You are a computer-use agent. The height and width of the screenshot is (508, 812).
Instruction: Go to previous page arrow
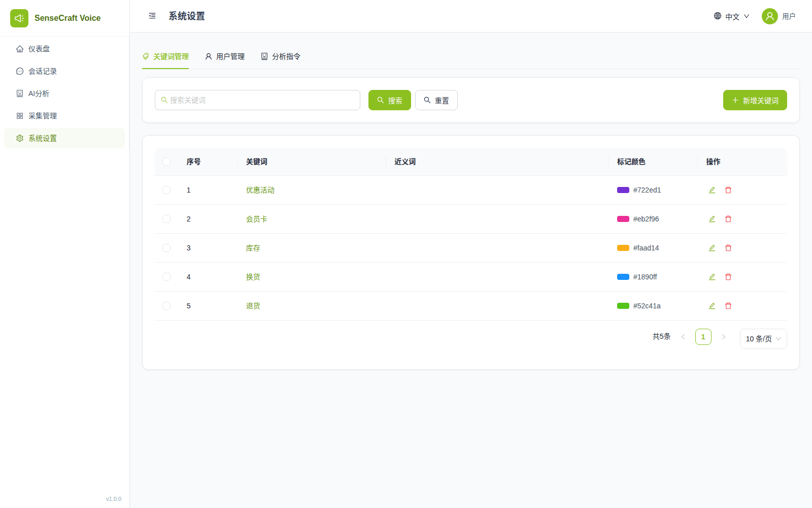point(683,337)
